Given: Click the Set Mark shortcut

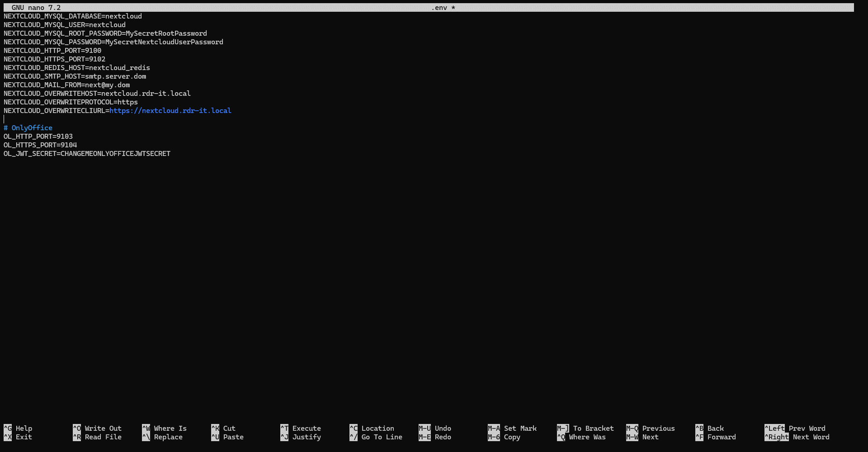Looking at the screenshot, I should (x=520, y=428).
